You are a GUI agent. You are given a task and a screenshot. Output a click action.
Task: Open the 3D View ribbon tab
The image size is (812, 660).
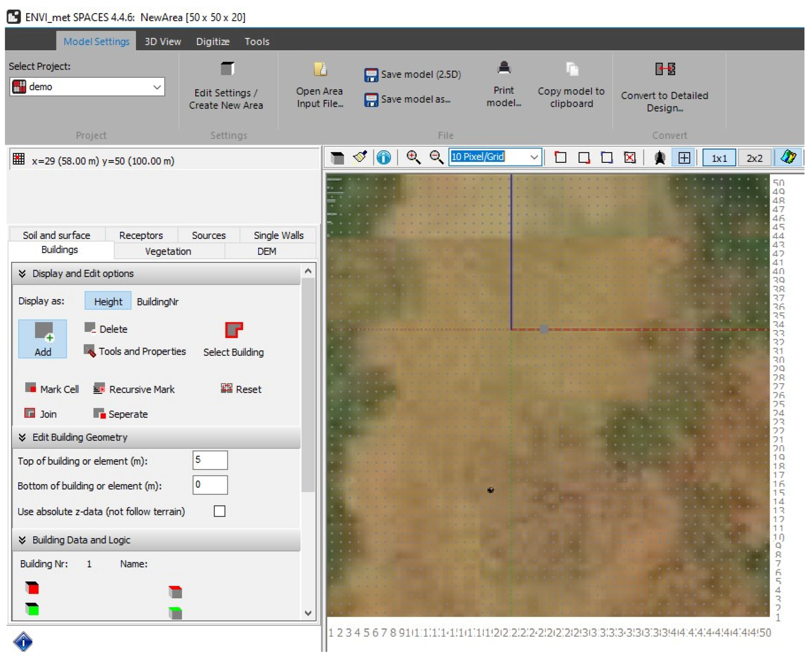162,42
